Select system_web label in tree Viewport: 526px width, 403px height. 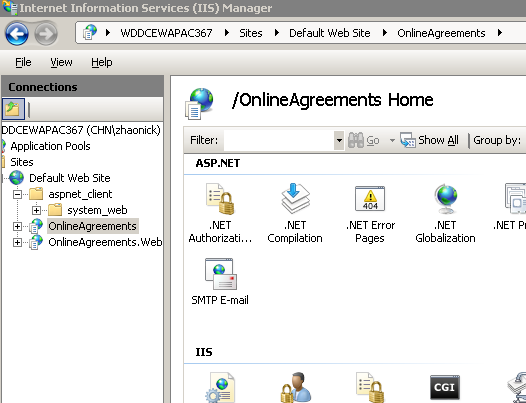click(x=97, y=210)
